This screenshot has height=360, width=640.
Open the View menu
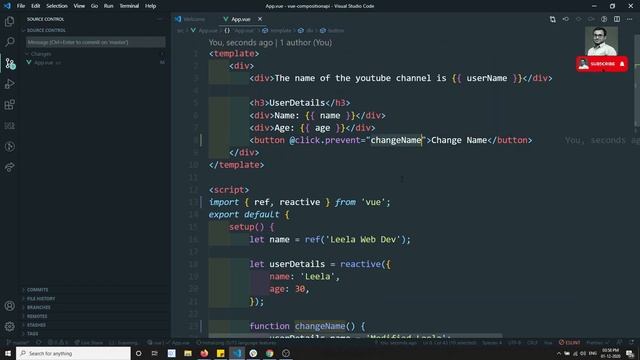(79, 6)
